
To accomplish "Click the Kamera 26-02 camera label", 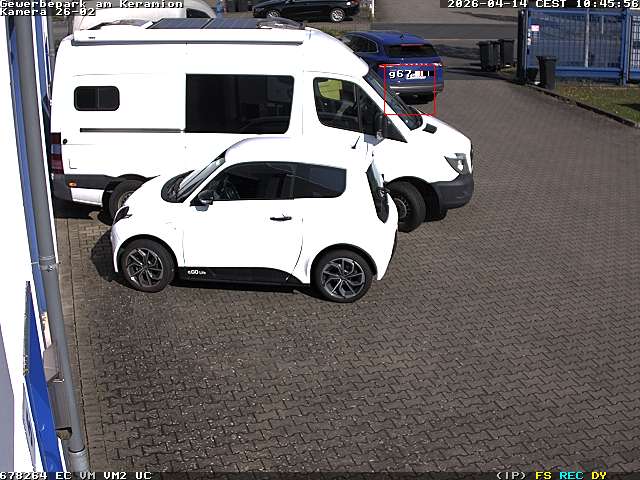I will click(48, 12).
